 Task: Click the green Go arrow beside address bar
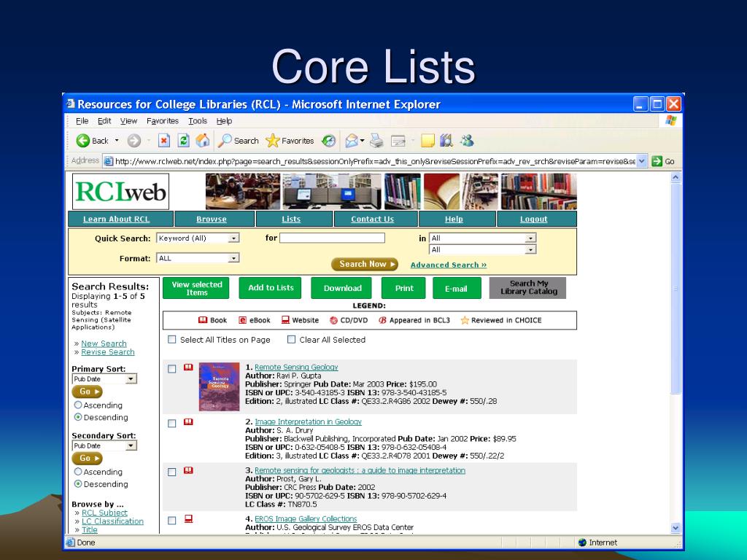click(657, 161)
